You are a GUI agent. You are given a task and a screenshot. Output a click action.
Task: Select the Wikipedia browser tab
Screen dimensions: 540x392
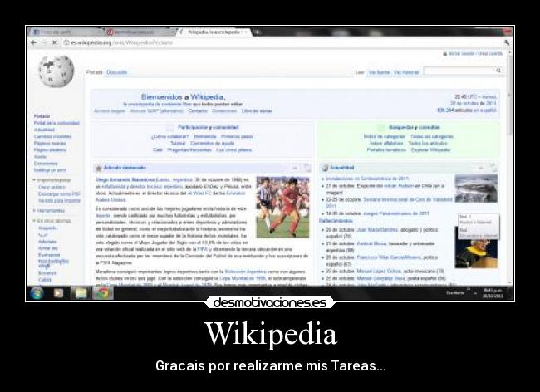[x=214, y=32]
